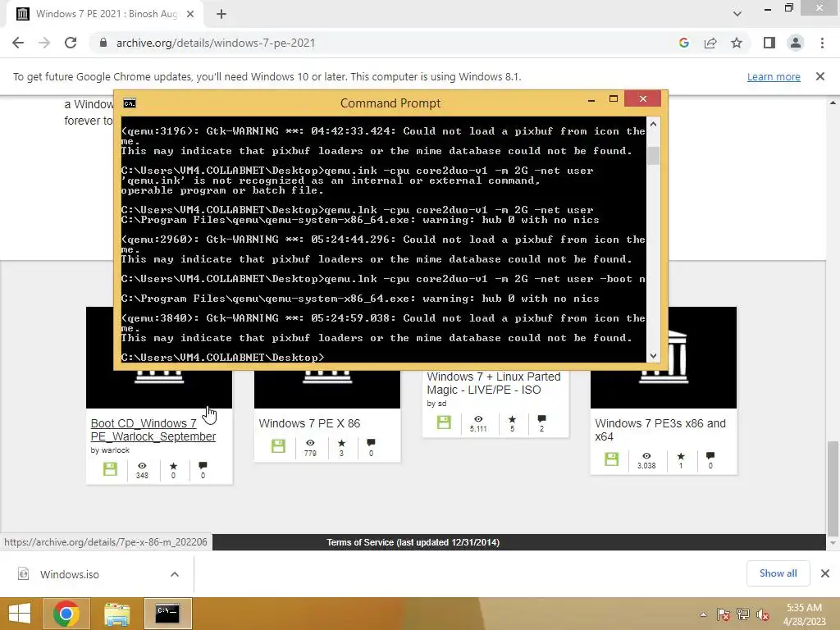Click floppy icon on Windows 7 PE X 86 card
840x630 pixels.
(278, 446)
